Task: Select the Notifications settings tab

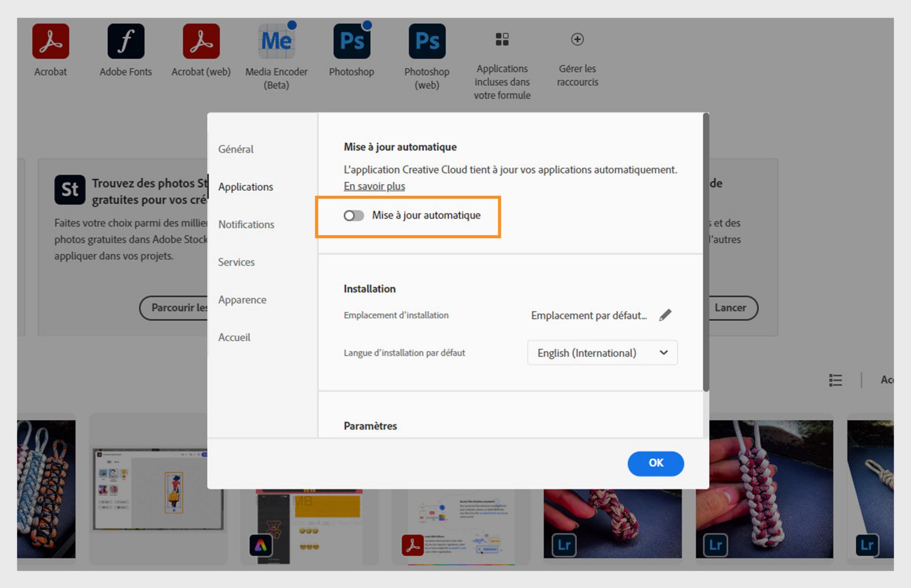Action: 246,224
